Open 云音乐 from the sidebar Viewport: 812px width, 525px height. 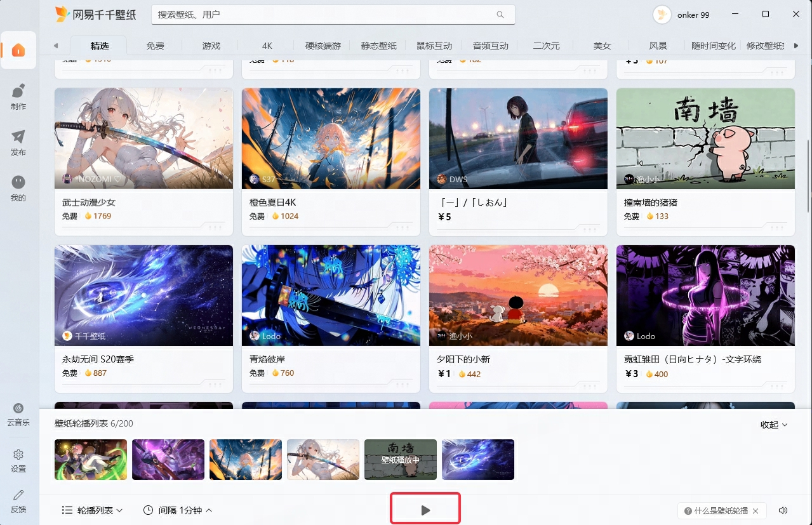point(18,414)
